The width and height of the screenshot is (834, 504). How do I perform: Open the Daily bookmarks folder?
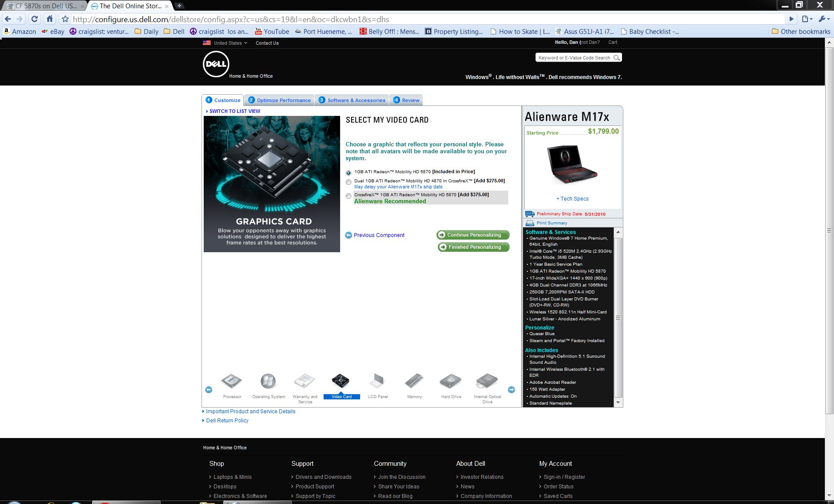tap(146, 31)
